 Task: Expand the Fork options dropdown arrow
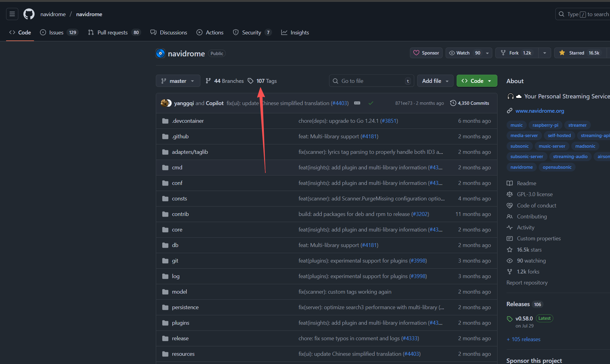(x=545, y=53)
